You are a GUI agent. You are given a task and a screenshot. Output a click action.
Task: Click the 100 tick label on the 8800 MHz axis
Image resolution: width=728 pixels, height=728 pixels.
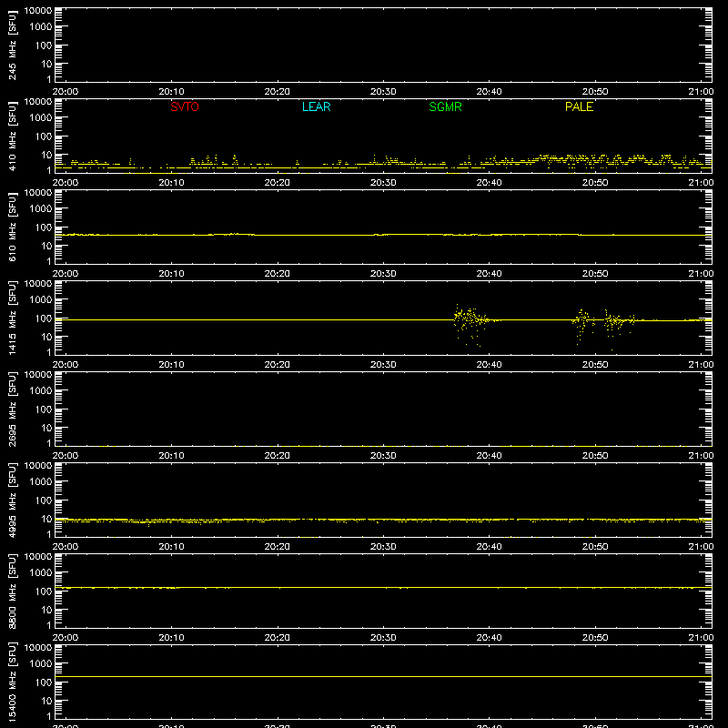(44, 591)
